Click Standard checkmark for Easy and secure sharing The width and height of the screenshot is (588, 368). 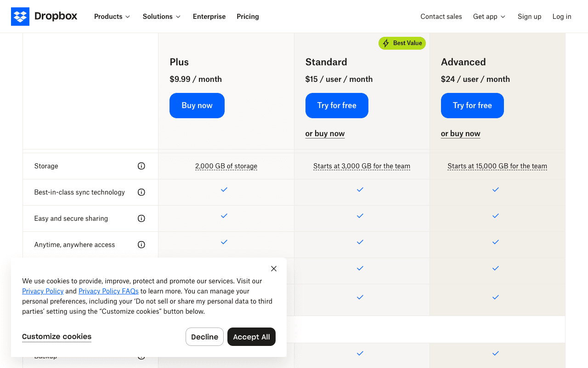click(360, 216)
